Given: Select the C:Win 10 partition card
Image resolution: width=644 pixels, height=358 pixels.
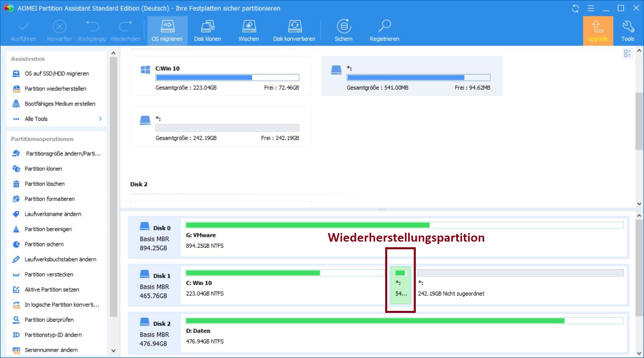Looking at the screenshot, I should pyautogui.click(x=221, y=76).
